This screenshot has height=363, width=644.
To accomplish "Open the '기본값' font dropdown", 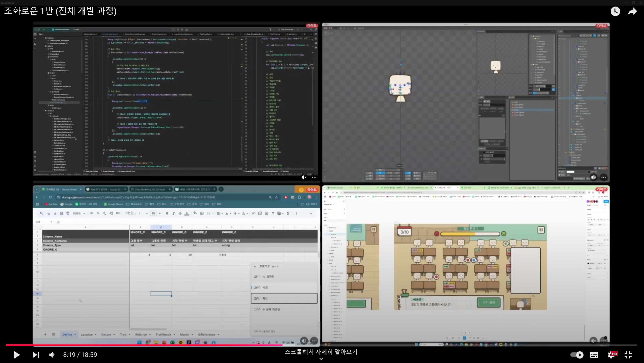I will coord(133,213).
